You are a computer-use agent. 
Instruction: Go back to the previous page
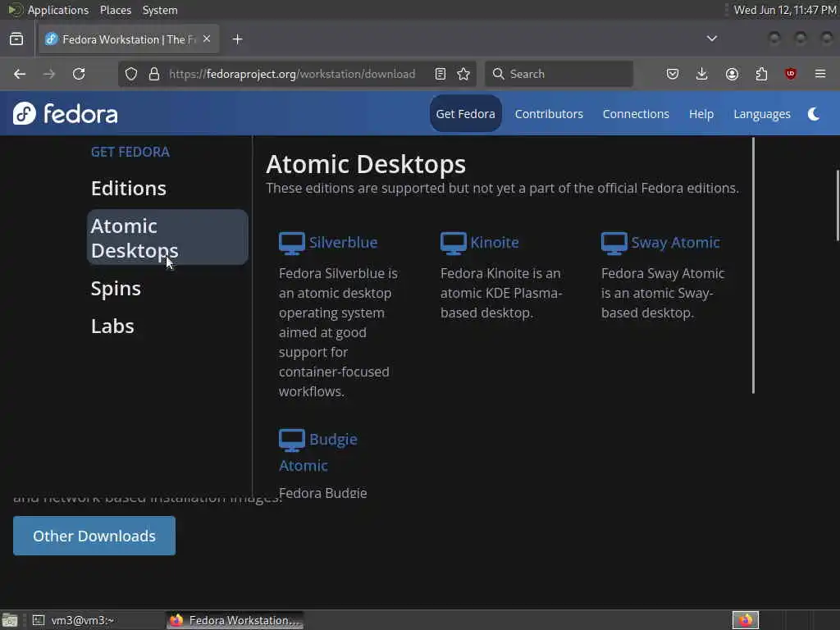[20, 74]
